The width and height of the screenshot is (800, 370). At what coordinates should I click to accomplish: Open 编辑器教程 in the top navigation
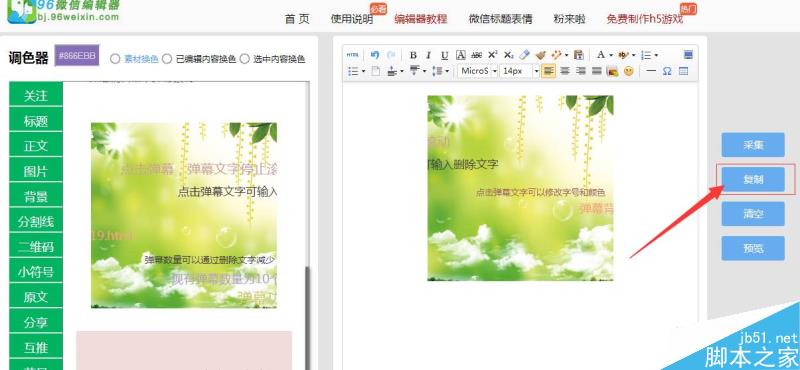[421, 19]
